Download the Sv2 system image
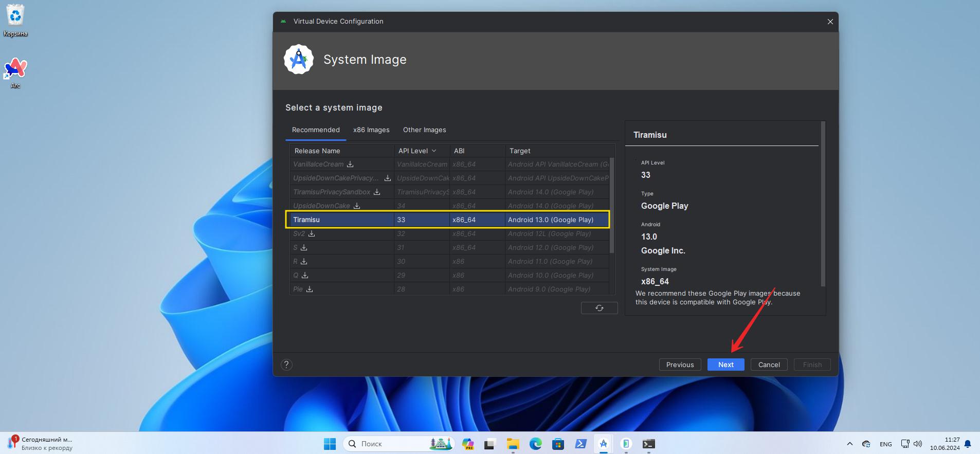This screenshot has width=980, height=454. (312, 233)
